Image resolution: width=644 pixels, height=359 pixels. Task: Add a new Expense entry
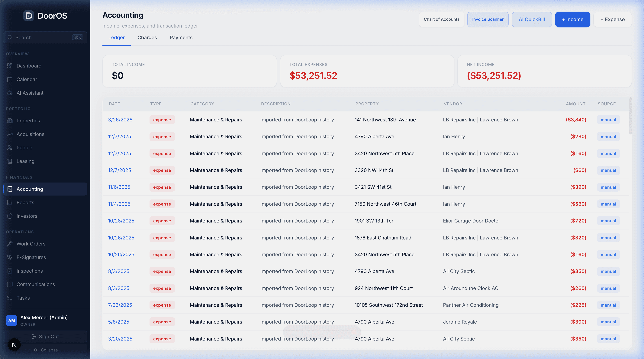click(613, 20)
